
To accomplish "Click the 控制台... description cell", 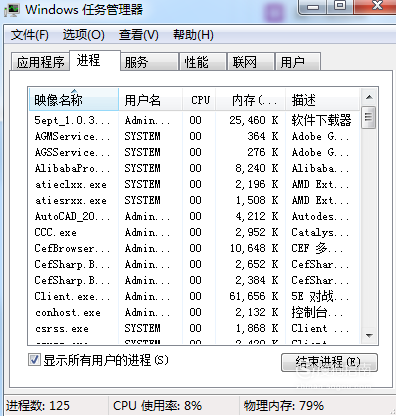I will pos(317,312).
